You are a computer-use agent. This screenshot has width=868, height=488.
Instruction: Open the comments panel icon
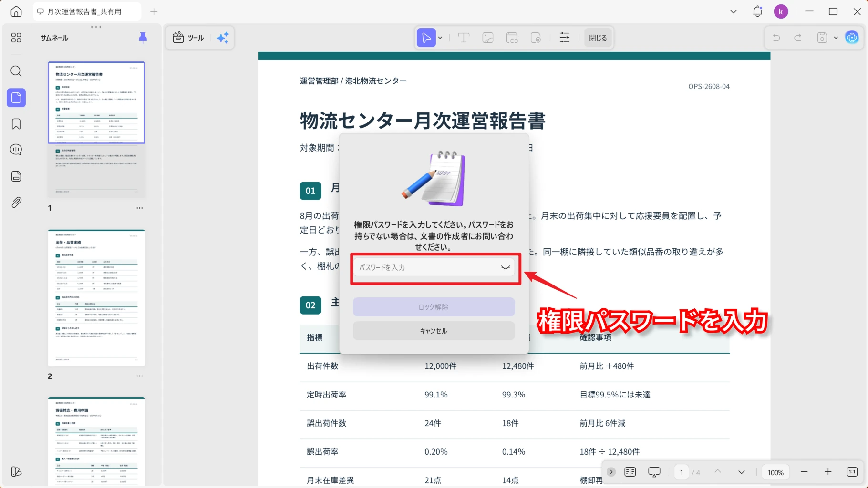click(16, 150)
